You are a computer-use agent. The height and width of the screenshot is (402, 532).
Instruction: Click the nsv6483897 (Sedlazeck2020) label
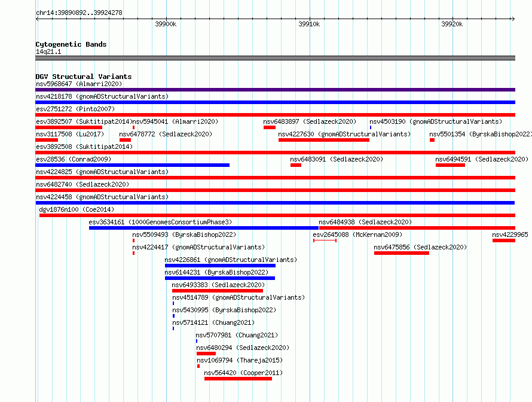pyautogui.click(x=310, y=121)
